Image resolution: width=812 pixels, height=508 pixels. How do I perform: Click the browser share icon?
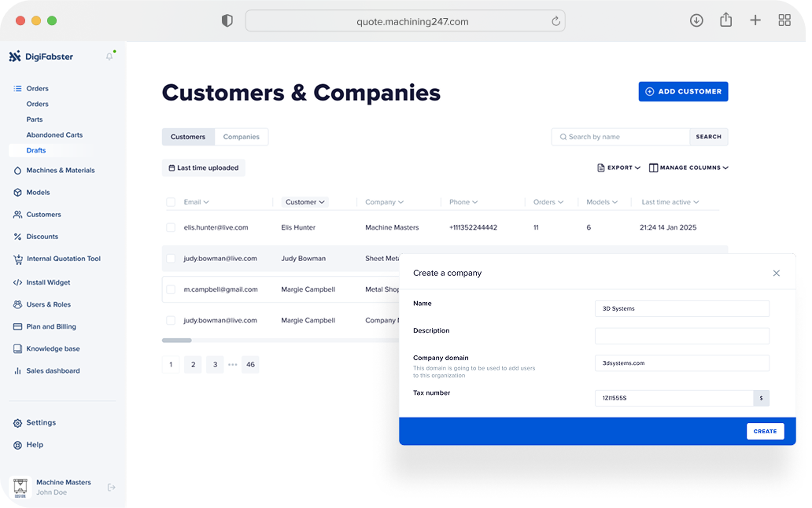click(x=726, y=20)
